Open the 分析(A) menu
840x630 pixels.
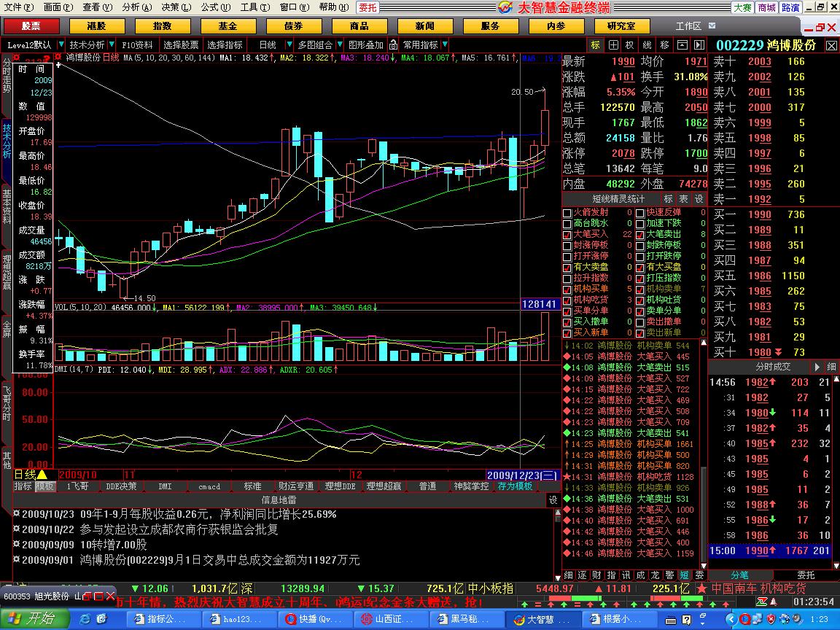point(137,7)
